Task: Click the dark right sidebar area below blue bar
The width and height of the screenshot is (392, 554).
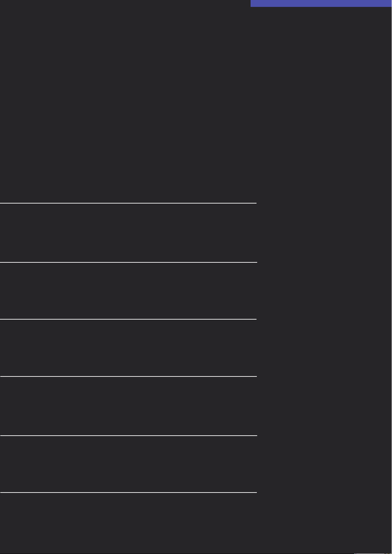Action: click(x=324, y=279)
